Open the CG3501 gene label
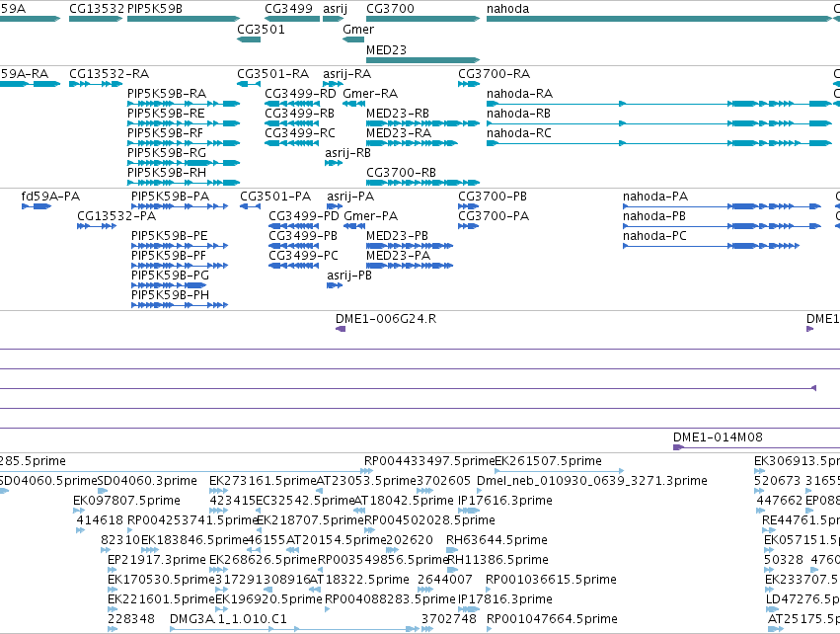The width and height of the screenshot is (840, 634). (x=261, y=30)
